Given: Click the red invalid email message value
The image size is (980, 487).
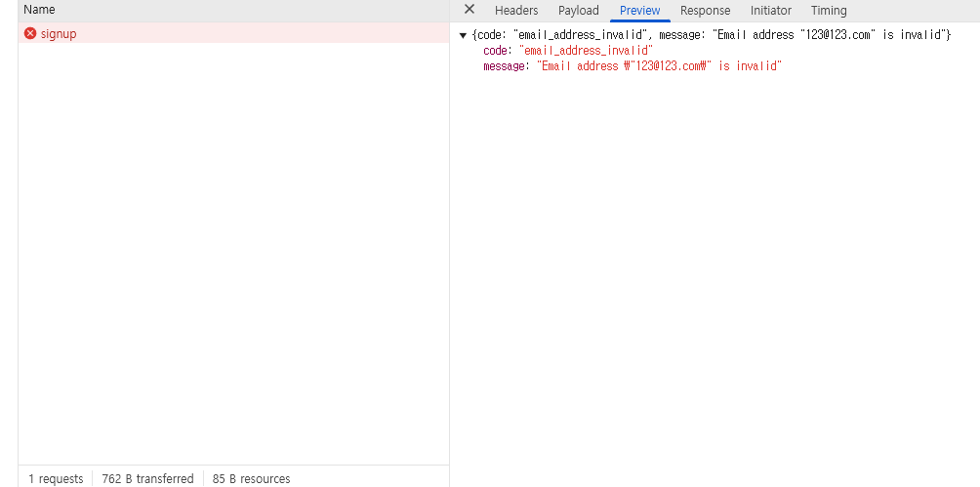Looking at the screenshot, I should click(x=660, y=66).
